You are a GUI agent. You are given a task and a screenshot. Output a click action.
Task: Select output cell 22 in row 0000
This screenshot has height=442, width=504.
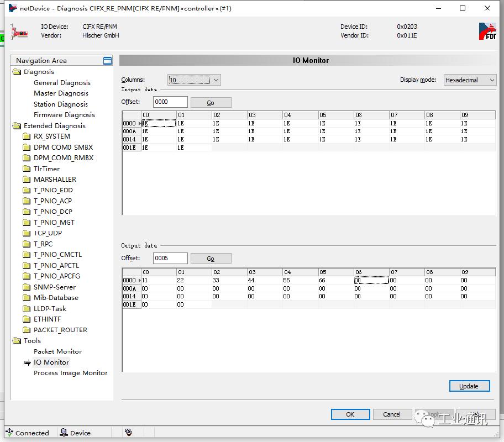(194, 280)
